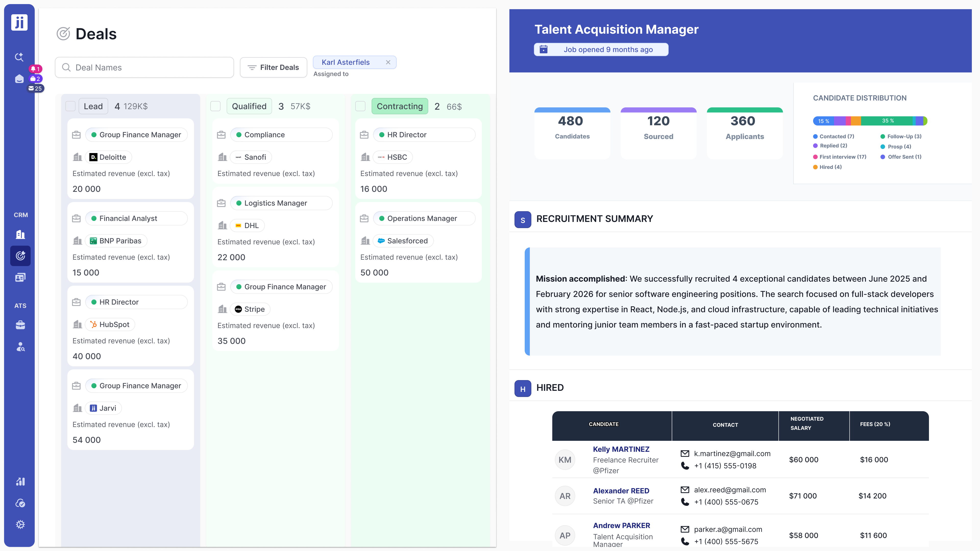Screen dimensions: 980x551
Task: Open the AI search sparkle icon
Action: coord(19,57)
